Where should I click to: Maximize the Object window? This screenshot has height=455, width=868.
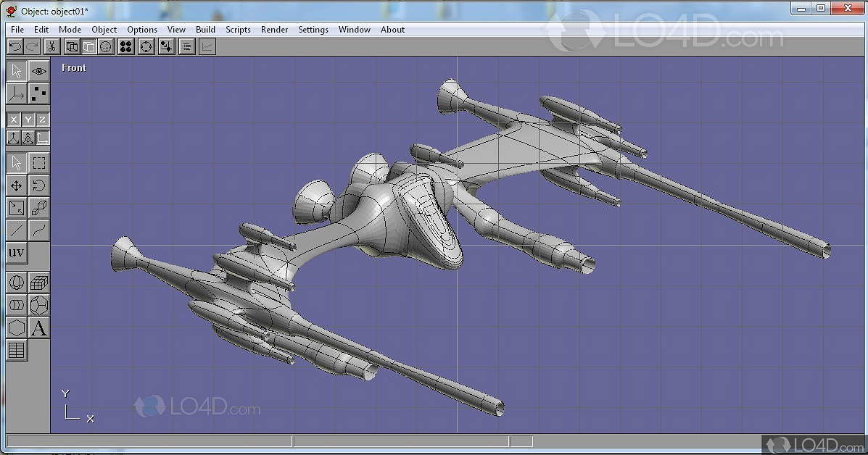821,8
